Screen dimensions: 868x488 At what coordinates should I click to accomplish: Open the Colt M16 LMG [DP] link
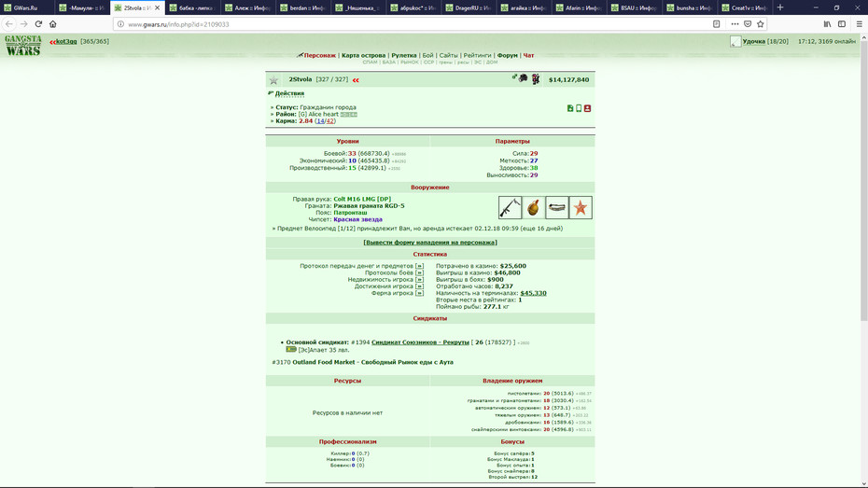pos(362,199)
